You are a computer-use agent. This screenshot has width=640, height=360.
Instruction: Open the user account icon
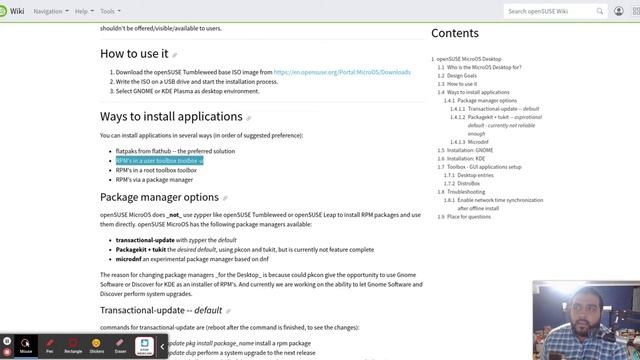click(619, 11)
